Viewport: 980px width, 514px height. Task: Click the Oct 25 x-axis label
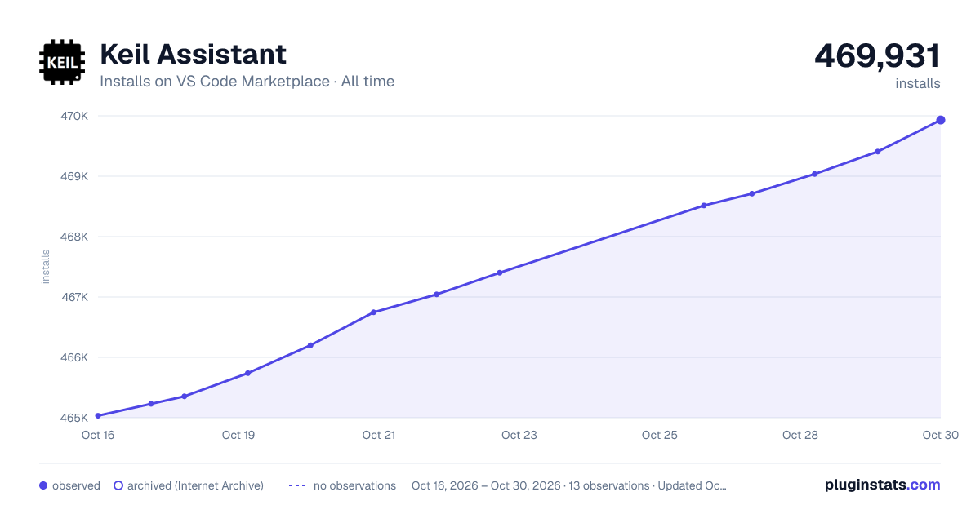[x=660, y=435]
